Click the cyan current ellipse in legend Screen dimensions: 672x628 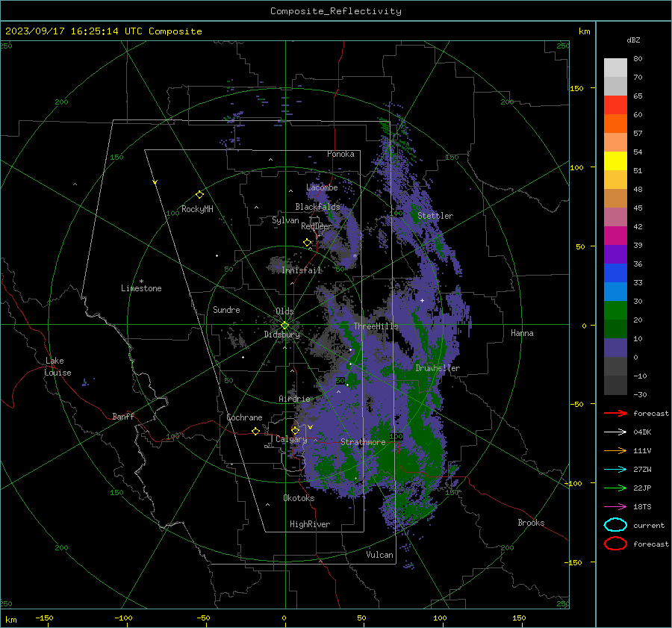(615, 525)
